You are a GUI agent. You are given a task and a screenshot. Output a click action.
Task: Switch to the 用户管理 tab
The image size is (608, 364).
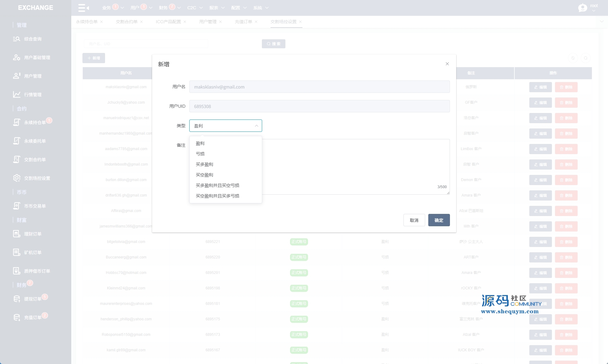pos(208,22)
